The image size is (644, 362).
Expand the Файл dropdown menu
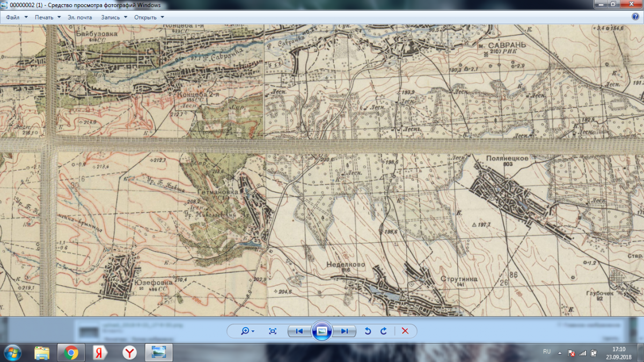pos(16,17)
